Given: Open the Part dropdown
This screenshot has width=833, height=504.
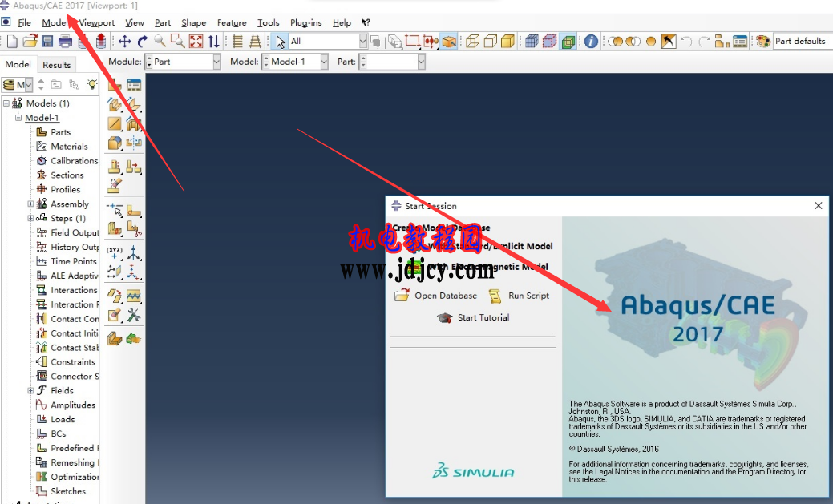Looking at the screenshot, I should 421,62.
